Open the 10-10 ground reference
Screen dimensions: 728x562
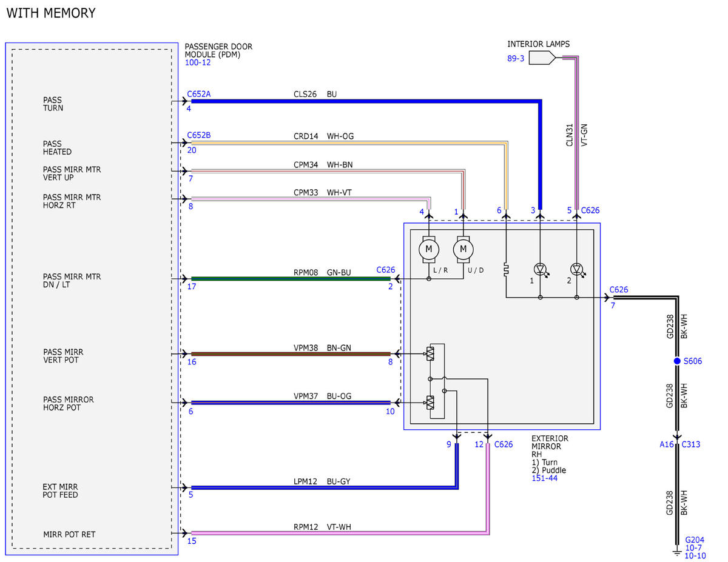click(x=695, y=555)
